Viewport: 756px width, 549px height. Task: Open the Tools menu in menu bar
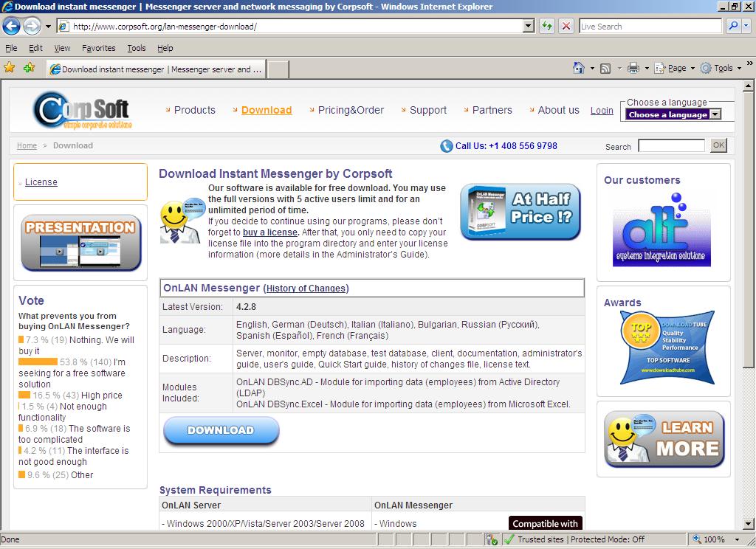click(136, 48)
